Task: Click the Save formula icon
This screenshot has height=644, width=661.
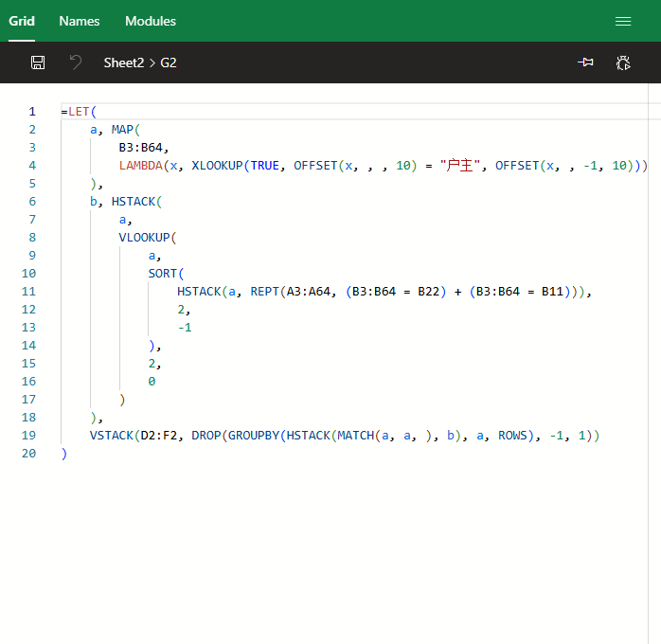Action: [x=38, y=63]
